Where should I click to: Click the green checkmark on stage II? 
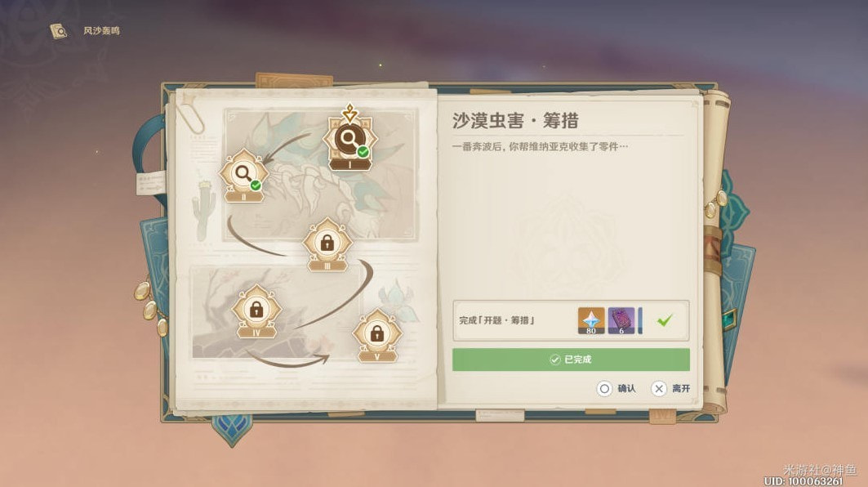[x=256, y=185]
